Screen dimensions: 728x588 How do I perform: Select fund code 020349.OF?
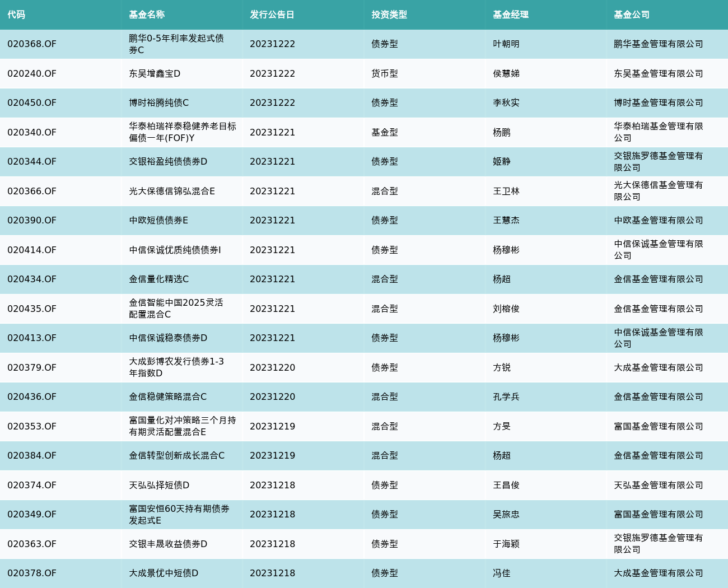[x=32, y=515]
